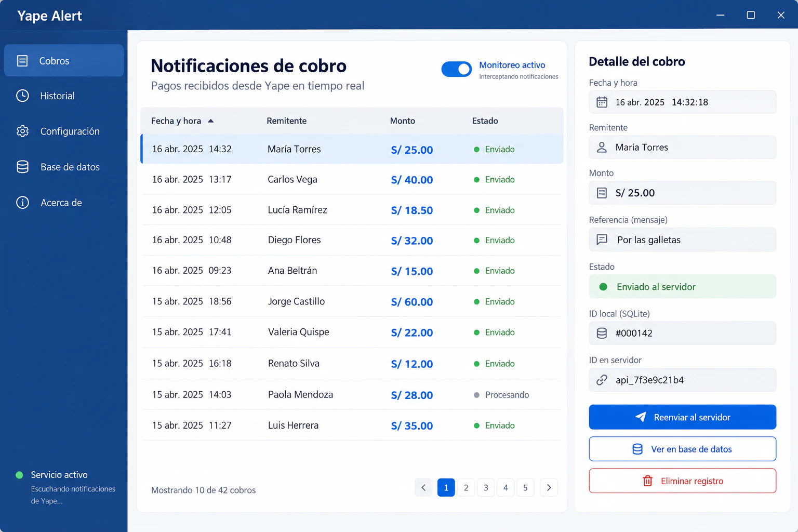
Task: Click the gray Procesando dot in Paola Mendoza's row
Action: (x=476, y=395)
